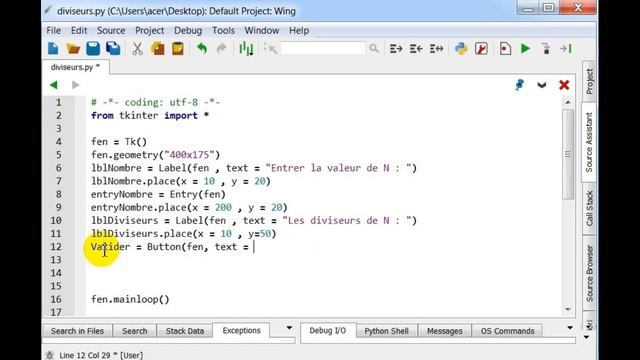Undo with the green arrow icon
This screenshot has height=360, width=640.
(202, 49)
